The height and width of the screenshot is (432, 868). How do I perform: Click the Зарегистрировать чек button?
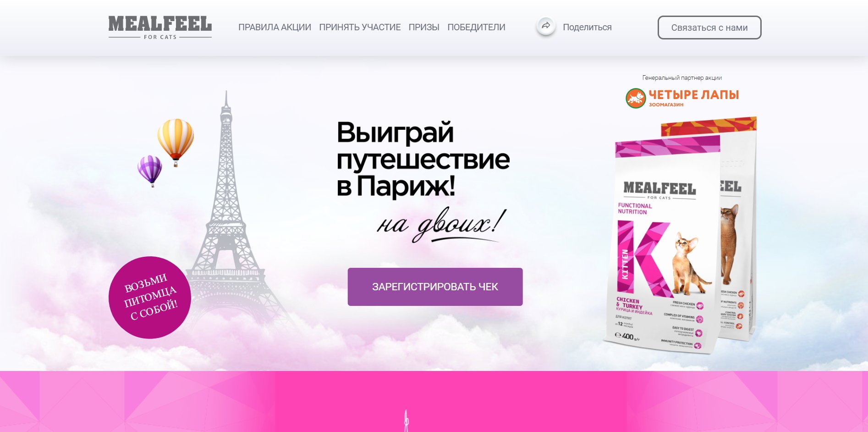tap(435, 287)
